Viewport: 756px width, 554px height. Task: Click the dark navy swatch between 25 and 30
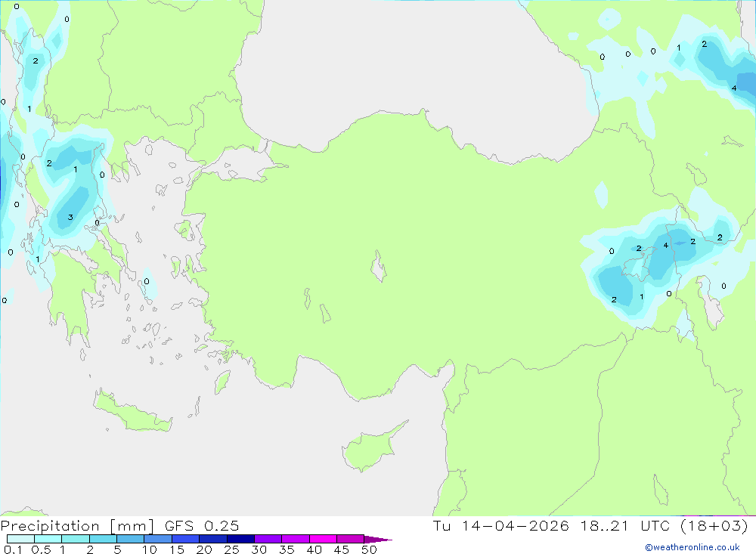tap(240, 539)
